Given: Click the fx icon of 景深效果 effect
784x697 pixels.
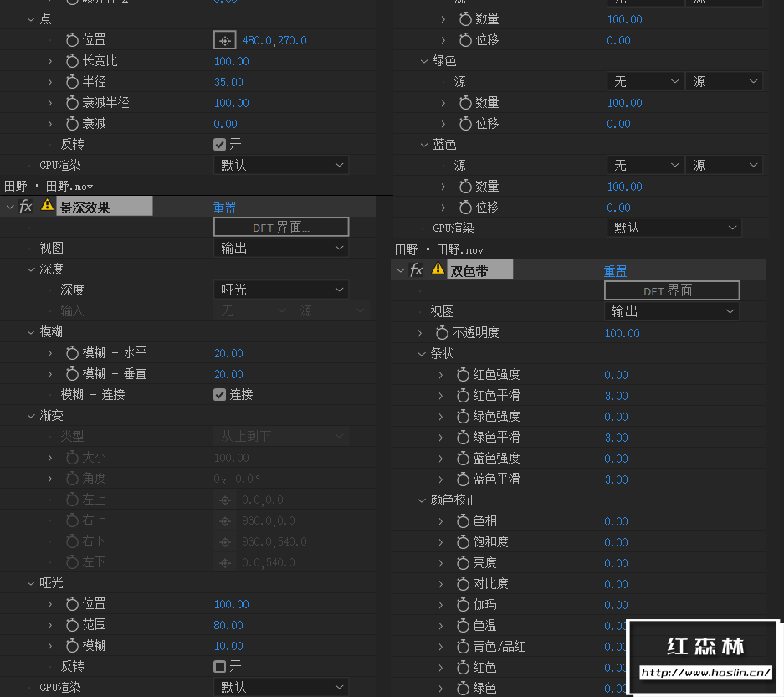Looking at the screenshot, I should click(25, 207).
